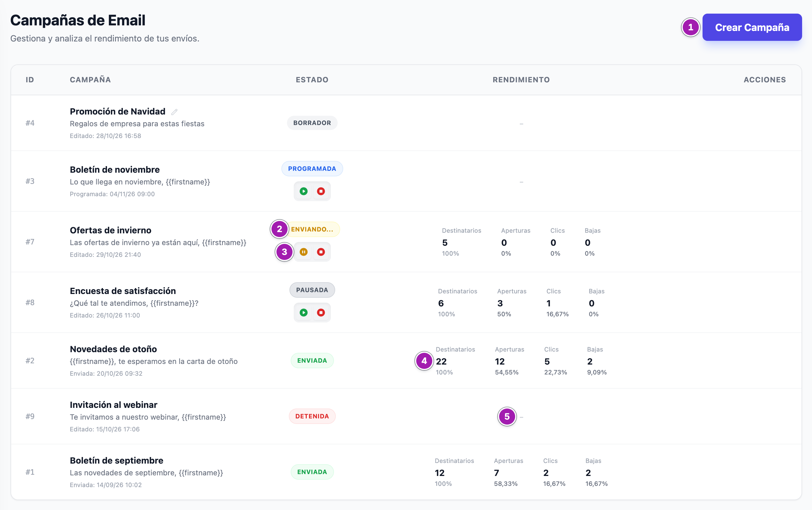
Task: Click Destinatarios value 12 for Boletín de septiembre
Action: pyautogui.click(x=439, y=473)
